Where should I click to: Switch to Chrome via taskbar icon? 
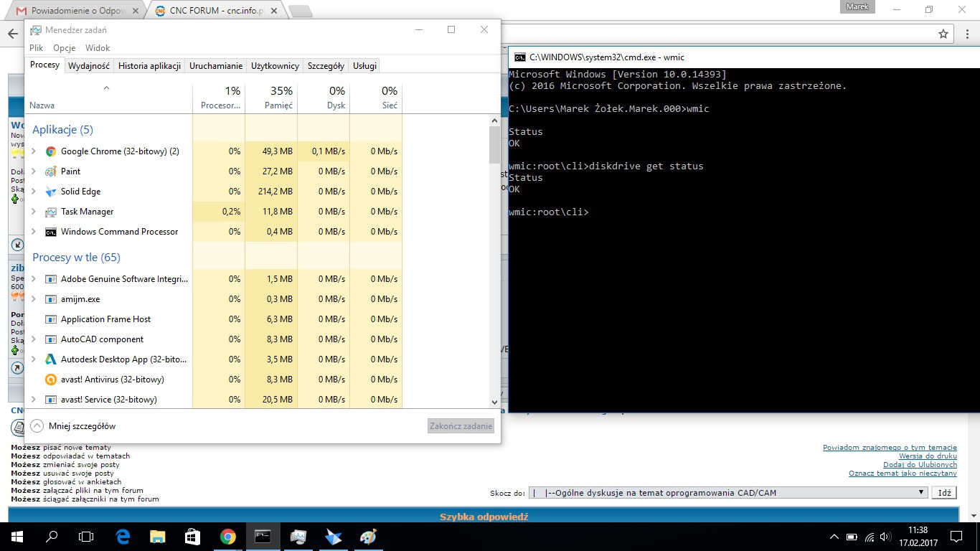tap(228, 537)
